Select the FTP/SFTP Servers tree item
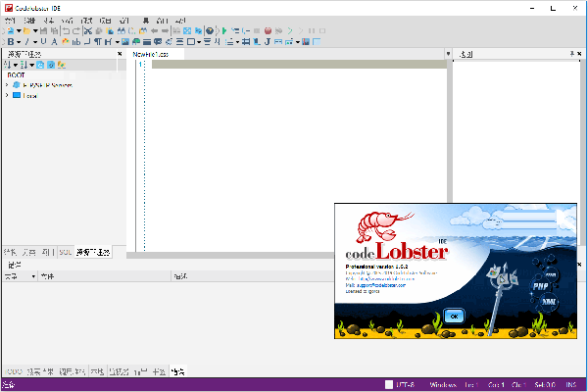 (48, 85)
